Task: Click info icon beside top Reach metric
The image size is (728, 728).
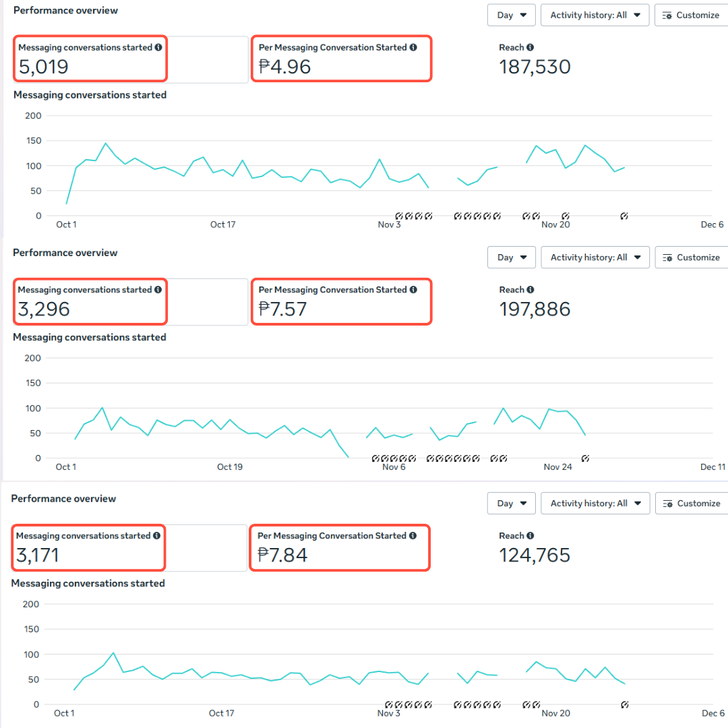Action: 530,48
